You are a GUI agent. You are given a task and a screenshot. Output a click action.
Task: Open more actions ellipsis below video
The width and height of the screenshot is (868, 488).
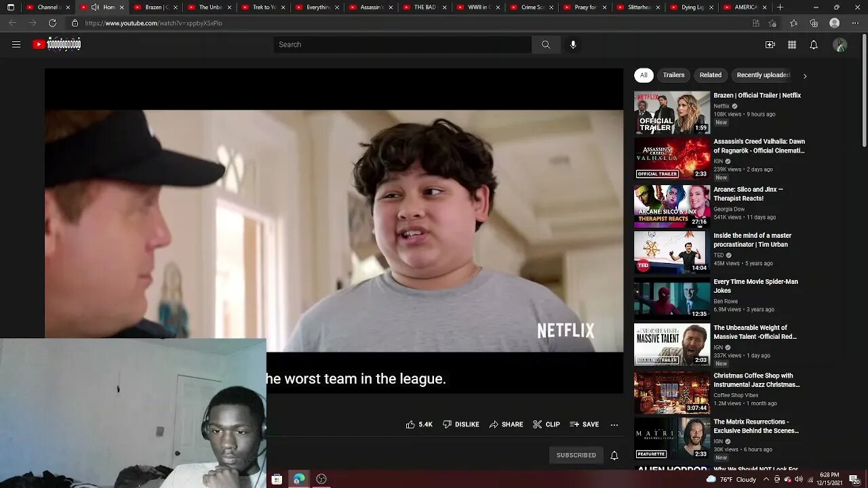pos(614,425)
